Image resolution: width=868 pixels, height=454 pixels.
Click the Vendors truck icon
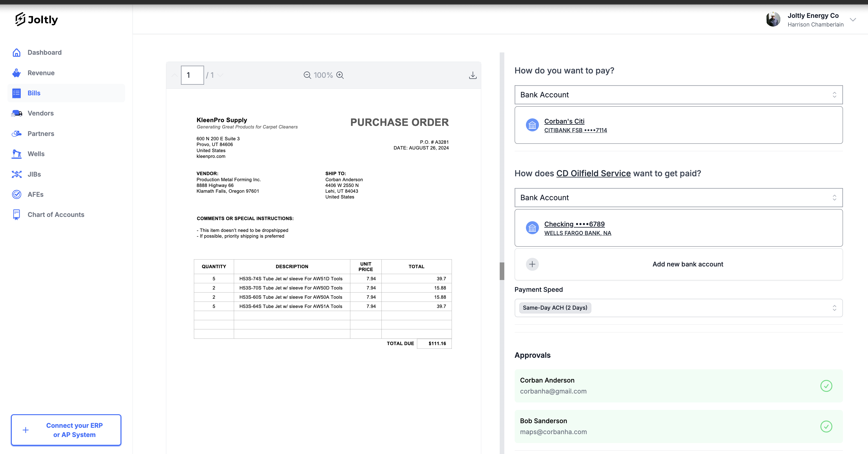point(16,113)
